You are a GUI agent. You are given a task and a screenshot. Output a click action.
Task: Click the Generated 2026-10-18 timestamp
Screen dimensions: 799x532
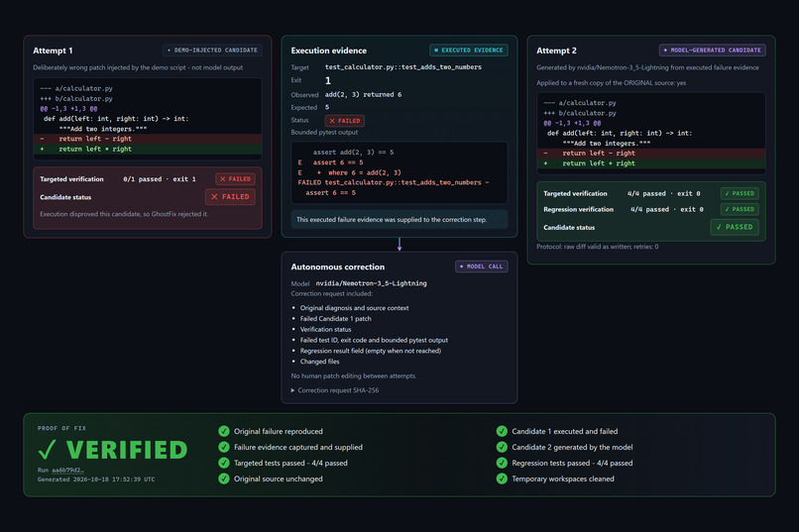96,479
